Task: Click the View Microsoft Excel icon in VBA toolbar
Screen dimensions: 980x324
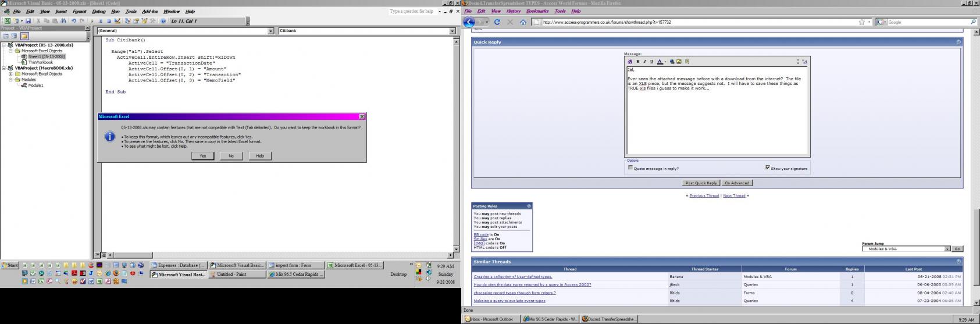Action: [x=8, y=21]
